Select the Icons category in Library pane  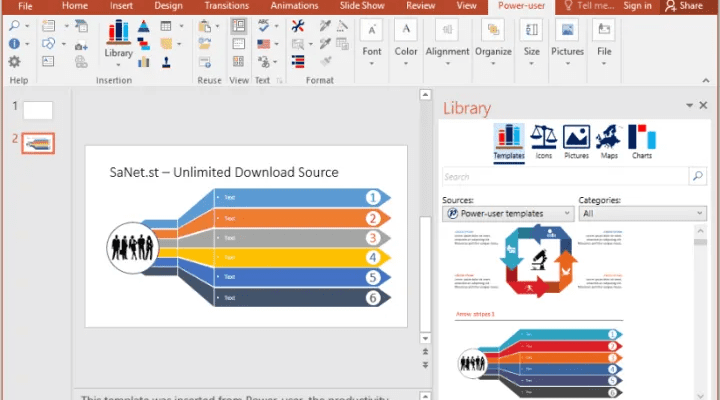click(x=544, y=142)
